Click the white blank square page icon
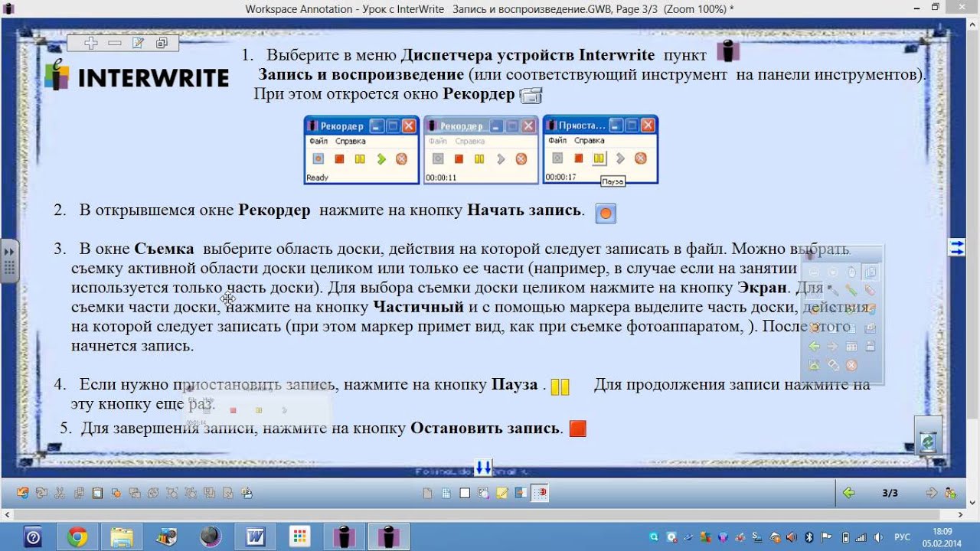 [465, 493]
